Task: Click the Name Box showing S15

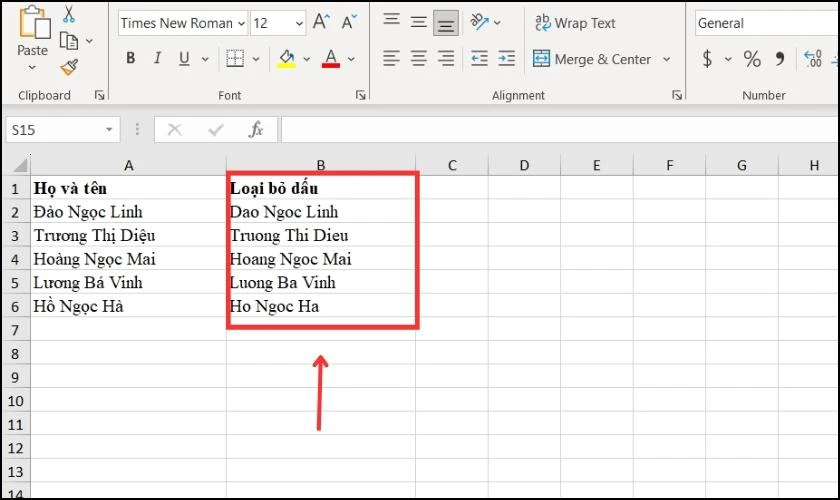Action: (55, 130)
